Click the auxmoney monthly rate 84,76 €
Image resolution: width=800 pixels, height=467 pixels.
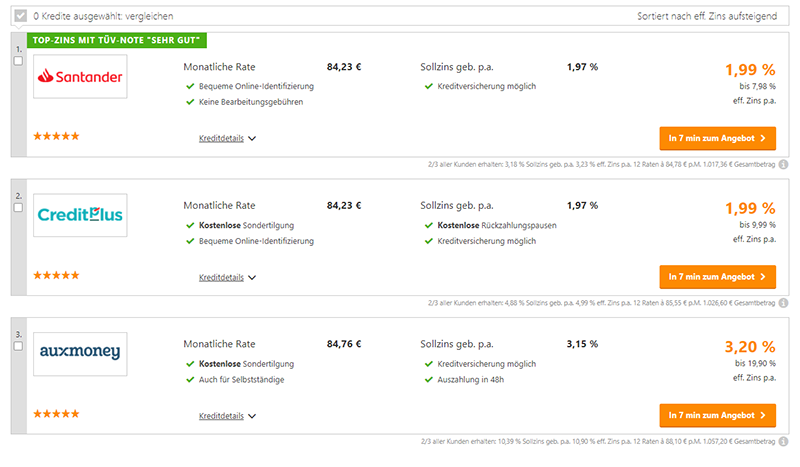point(344,344)
